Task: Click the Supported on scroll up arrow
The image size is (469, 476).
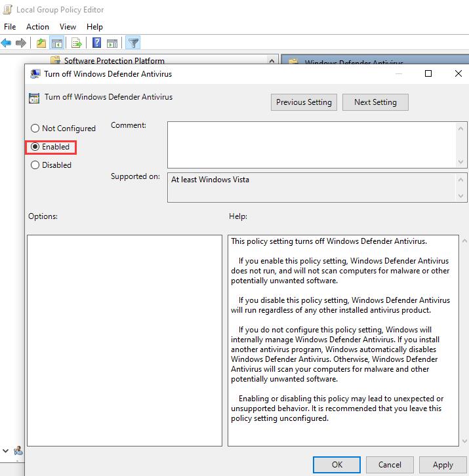Action: [460, 180]
